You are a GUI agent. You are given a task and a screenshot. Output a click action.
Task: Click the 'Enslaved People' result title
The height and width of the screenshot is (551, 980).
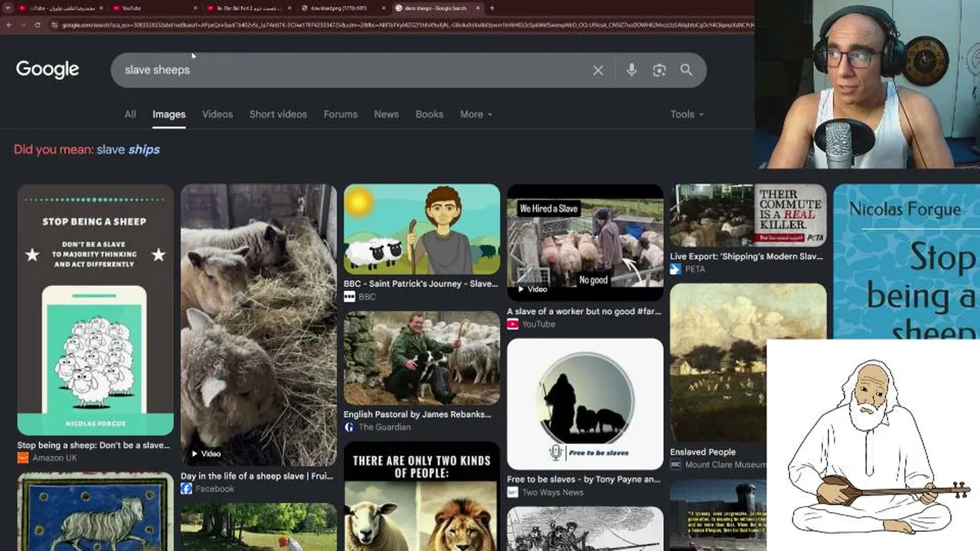703,452
